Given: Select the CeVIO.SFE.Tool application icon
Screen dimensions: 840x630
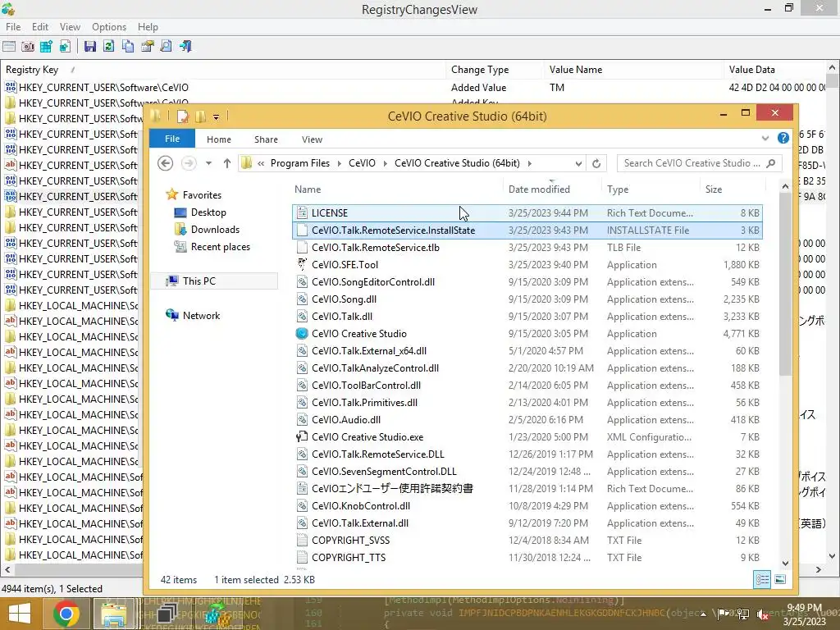Looking at the screenshot, I should pos(302,265).
